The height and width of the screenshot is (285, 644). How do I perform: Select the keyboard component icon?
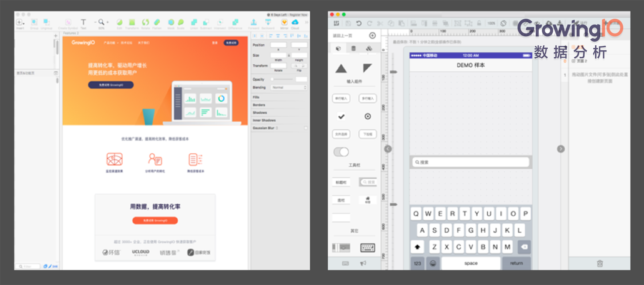pyautogui.click(x=367, y=248)
